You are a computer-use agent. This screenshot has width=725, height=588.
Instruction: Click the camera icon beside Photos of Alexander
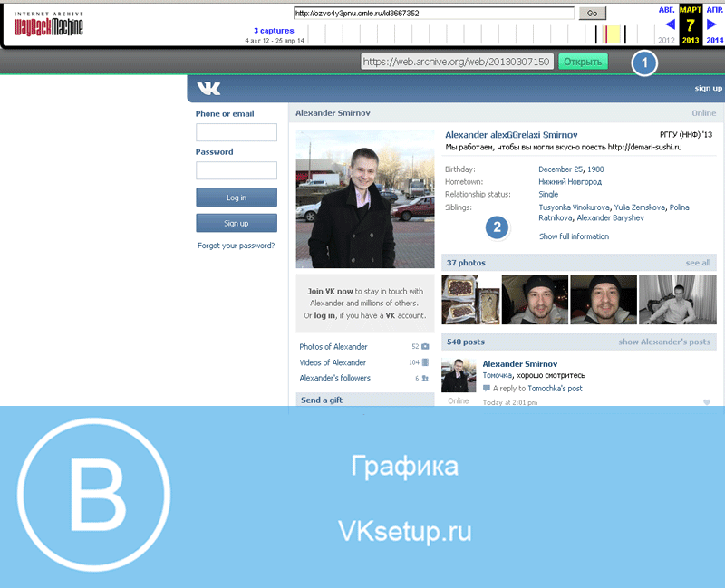(x=425, y=346)
